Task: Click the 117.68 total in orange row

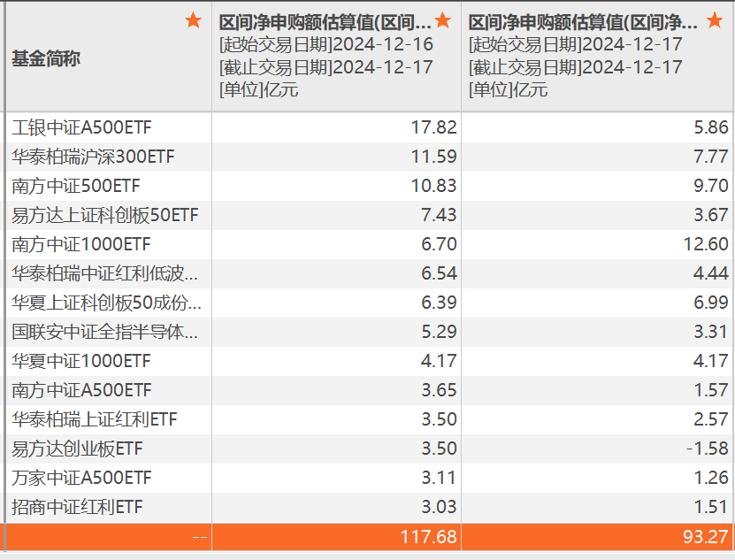Action: coord(428,537)
